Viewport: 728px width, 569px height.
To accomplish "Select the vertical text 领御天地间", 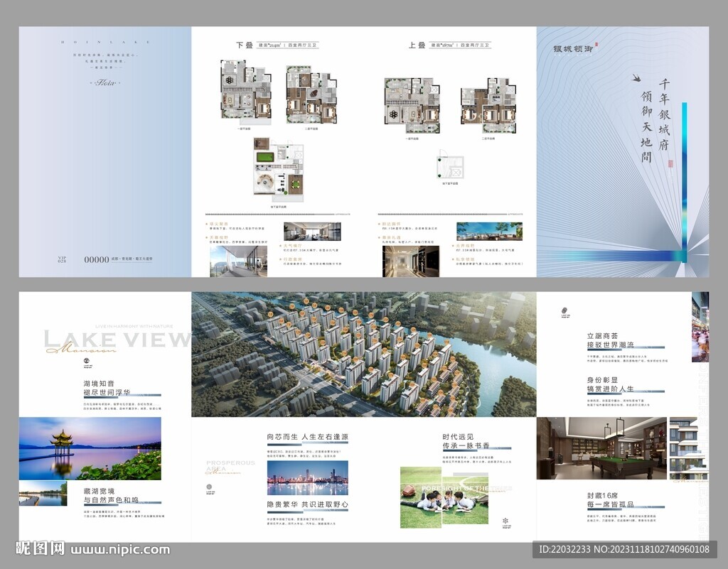I will tap(647, 126).
